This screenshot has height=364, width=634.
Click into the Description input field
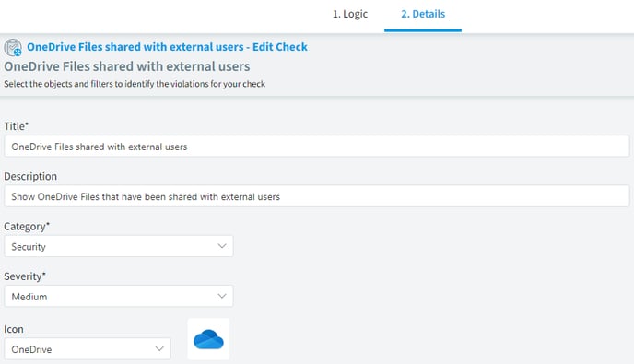coord(317,196)
